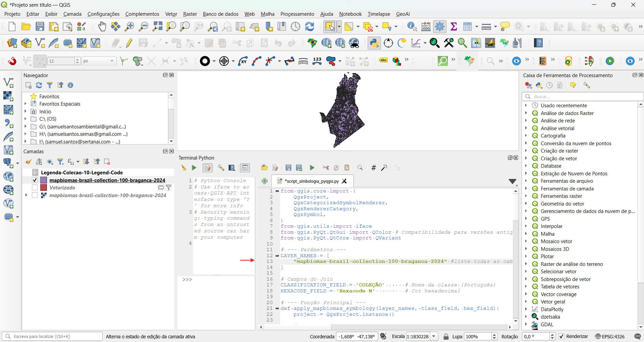Enable the Vetorizado layer checkbox
This screenshot has height=342, width=644.
tap(35, 188)
